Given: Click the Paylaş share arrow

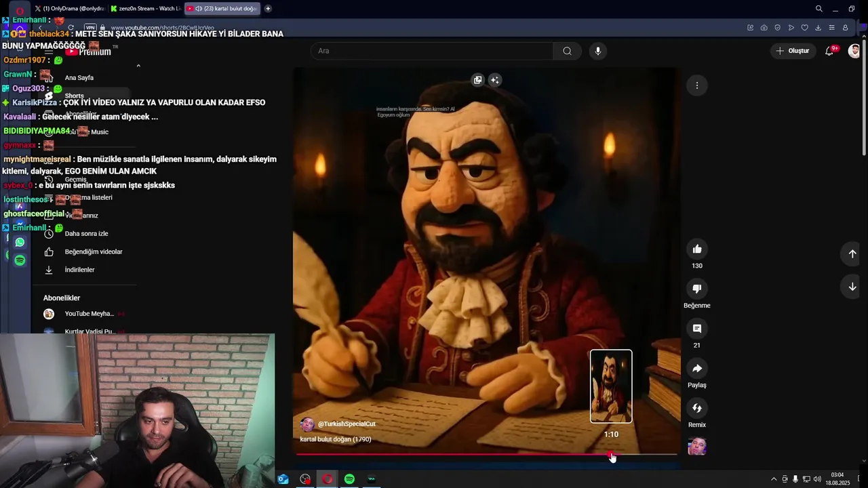Looking at the screenshot, I should coord(696,368).
